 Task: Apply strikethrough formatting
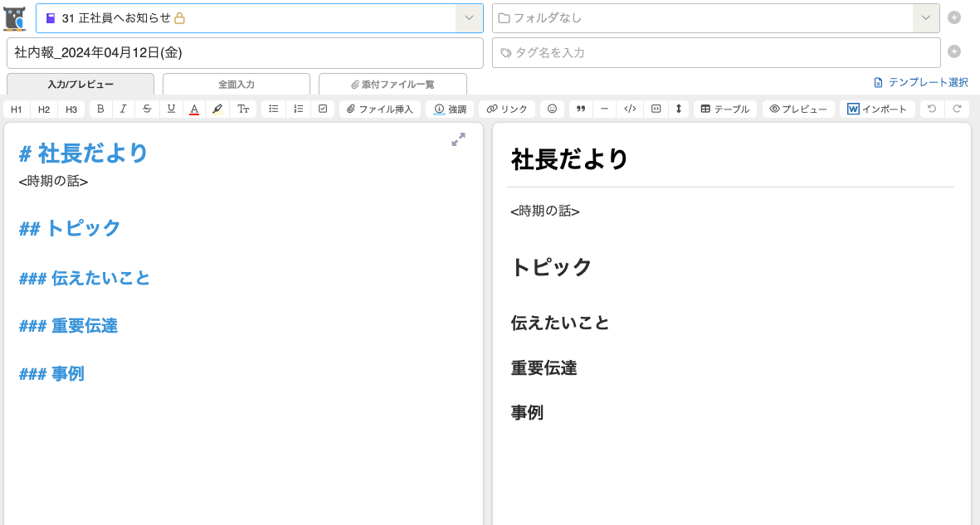coord(147,109)
